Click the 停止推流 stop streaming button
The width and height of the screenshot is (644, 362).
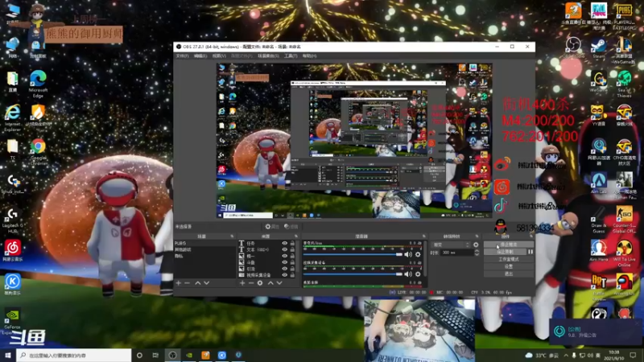click(x=509, y=245)
